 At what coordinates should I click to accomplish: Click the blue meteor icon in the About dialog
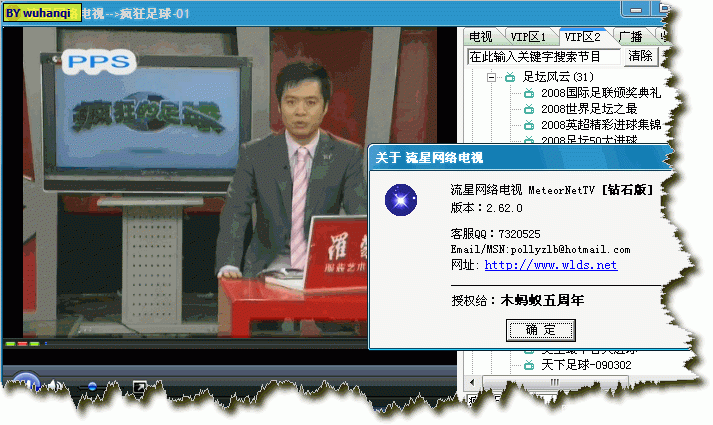tap(401, 200)
